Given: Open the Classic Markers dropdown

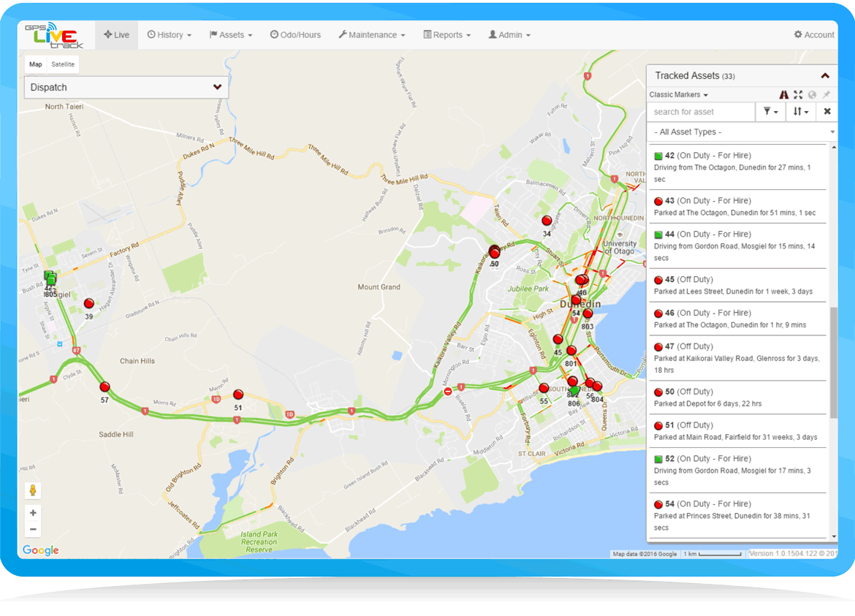Looking at the screenshot, I should tap(678, 95).
